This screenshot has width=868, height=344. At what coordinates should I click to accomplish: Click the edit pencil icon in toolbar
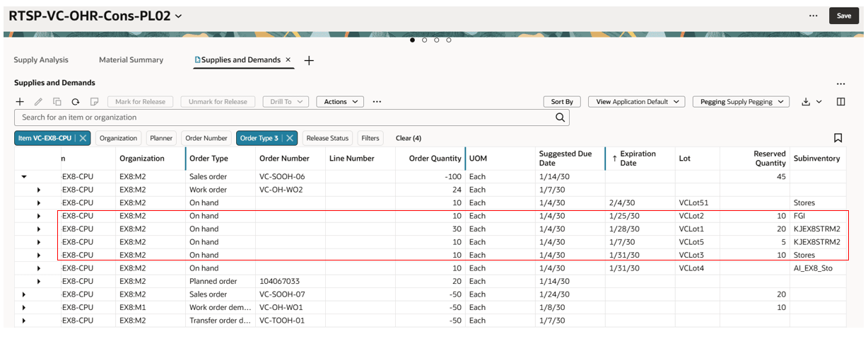click(x=39, y=102)
